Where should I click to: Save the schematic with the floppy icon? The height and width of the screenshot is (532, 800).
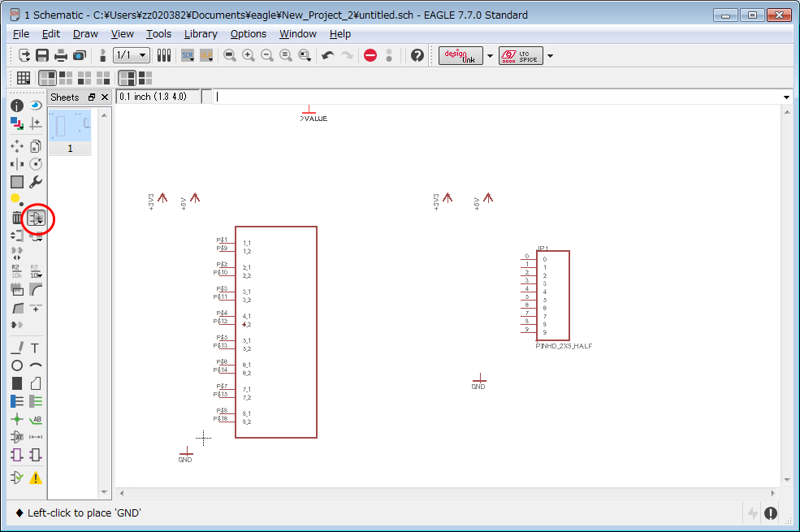click(42, 55)
